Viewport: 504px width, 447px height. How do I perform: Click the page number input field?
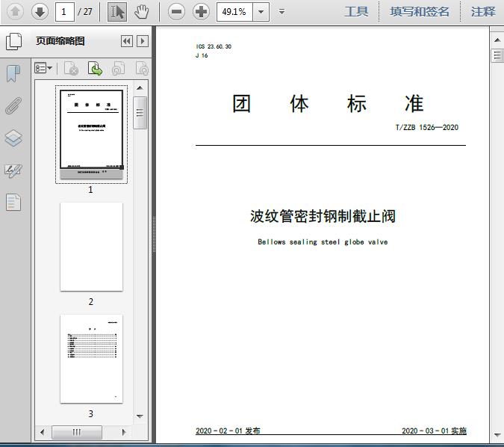pos(65,12)
